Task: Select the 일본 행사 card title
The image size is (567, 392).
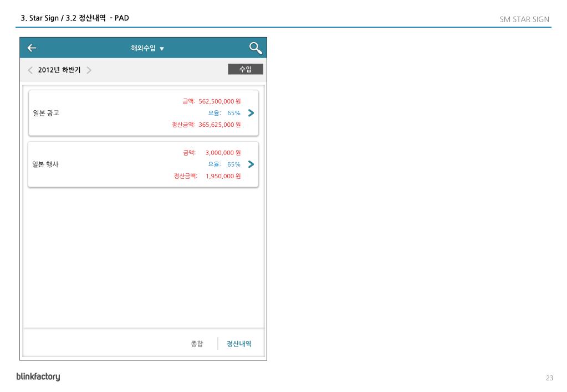Action: [x=45, y=164]
